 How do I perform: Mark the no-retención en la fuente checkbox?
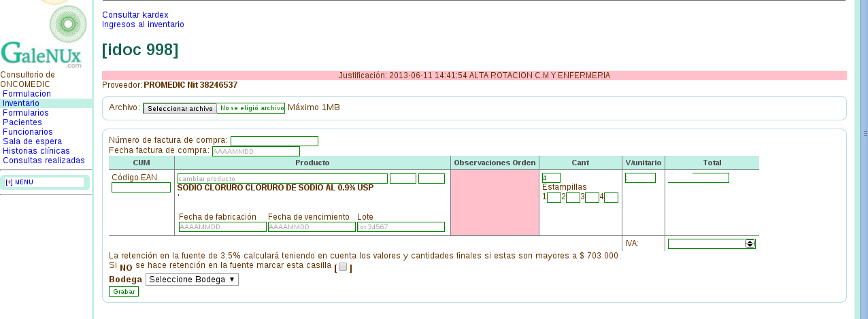[343, 267]
